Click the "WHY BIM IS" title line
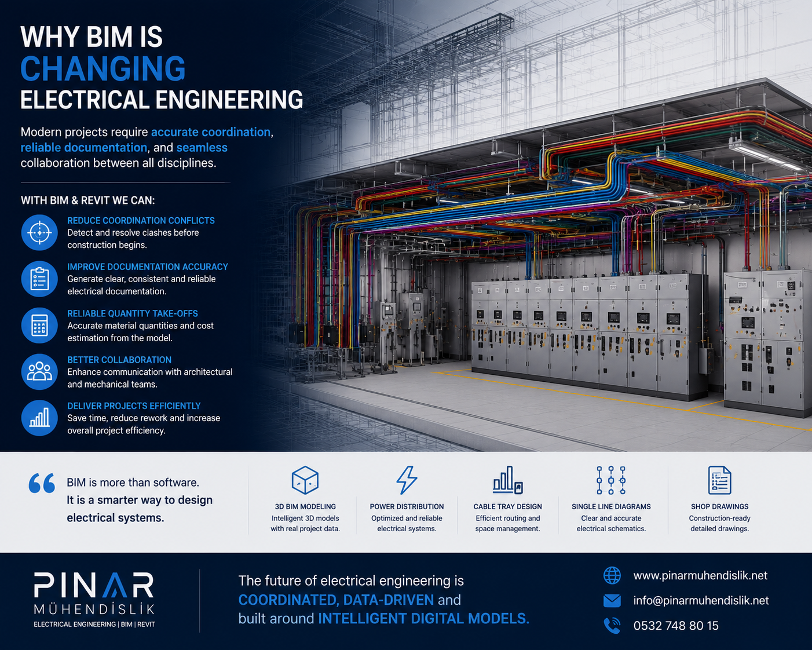Screen dimensions: 812x650 pyautogui.click(x=92, y=37)
